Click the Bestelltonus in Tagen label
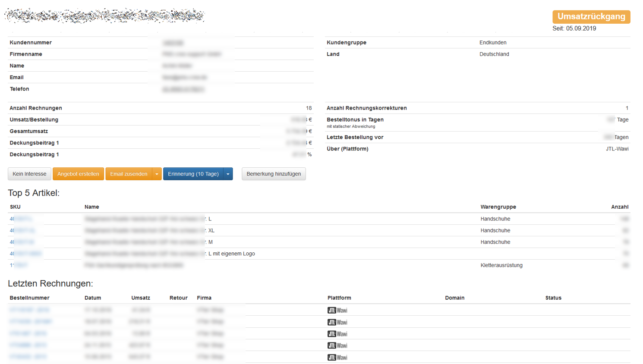 pyautogui.click(x=355, y=120)
